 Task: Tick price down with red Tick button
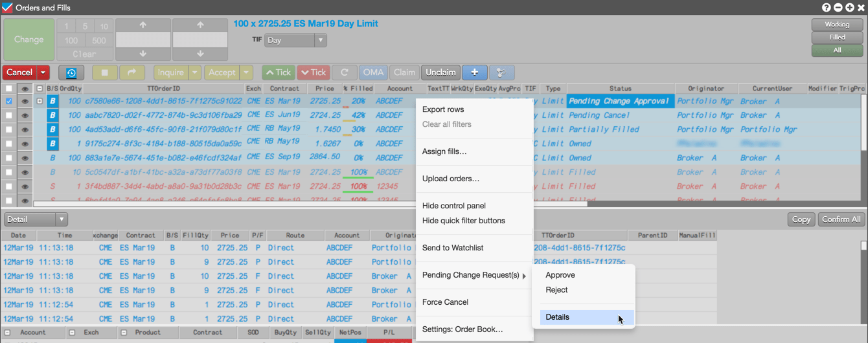pos(314,72)
